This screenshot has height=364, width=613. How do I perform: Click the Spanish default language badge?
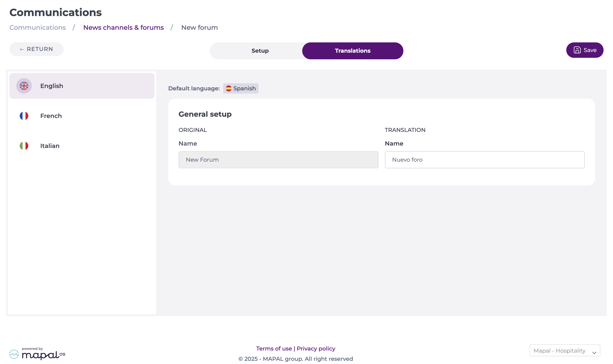(240, 88)
